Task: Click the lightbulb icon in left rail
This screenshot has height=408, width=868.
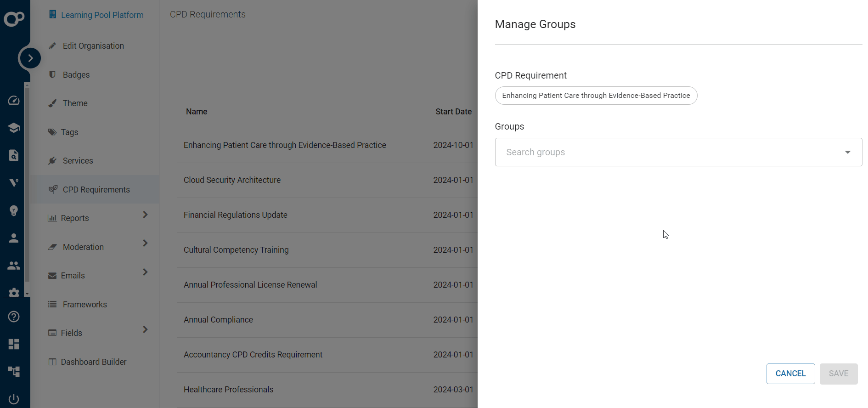Action: pos(14,210)
